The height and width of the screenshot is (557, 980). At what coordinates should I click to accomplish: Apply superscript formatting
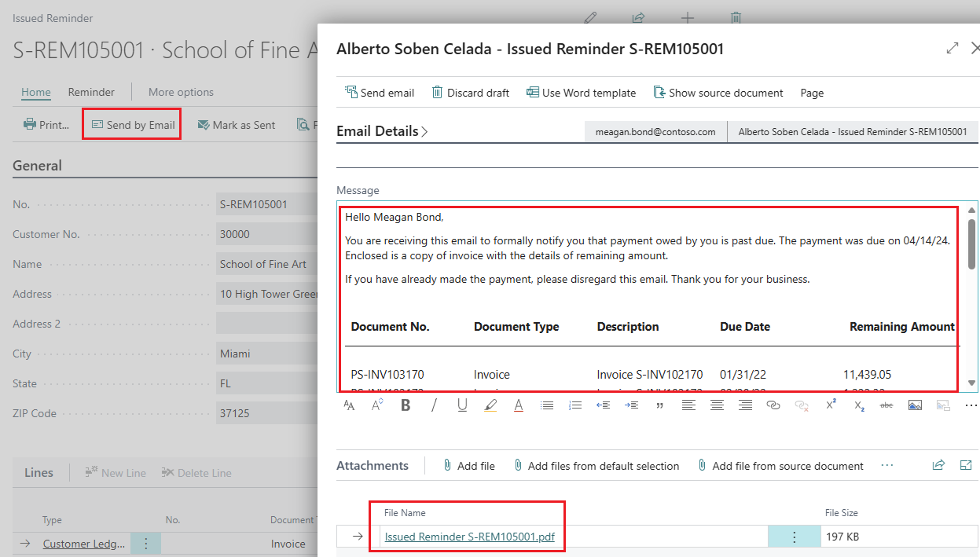[x=831, y=404]
